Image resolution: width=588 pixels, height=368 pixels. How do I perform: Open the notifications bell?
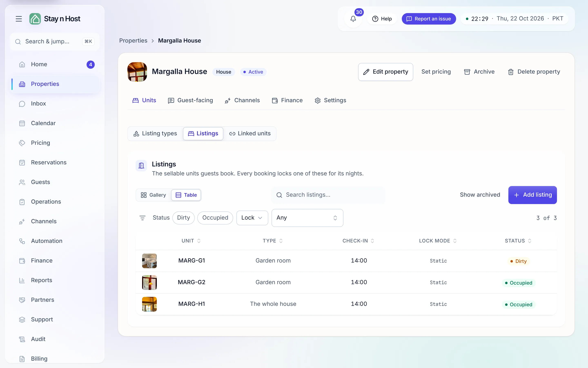353,19
